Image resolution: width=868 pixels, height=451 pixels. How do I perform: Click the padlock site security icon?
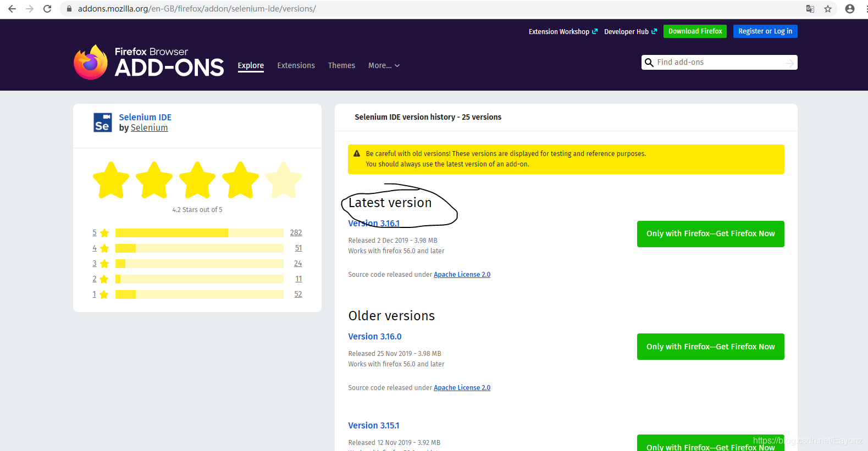[x=69, y=9]
